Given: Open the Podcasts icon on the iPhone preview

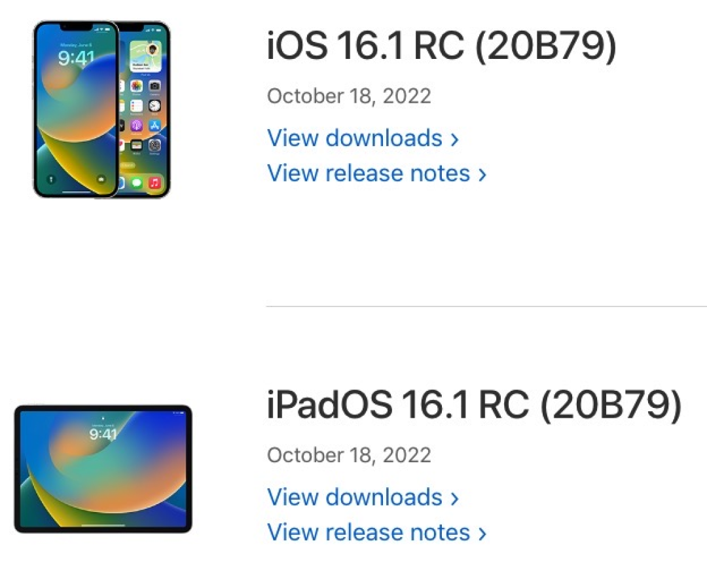Looking at the screenshot, I should [136, 125].
